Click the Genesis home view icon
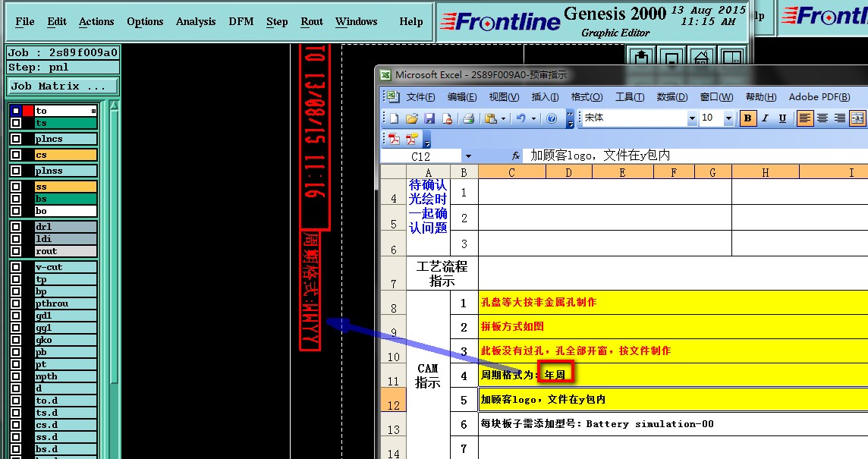The image size is (868, 459). (701, 57)
